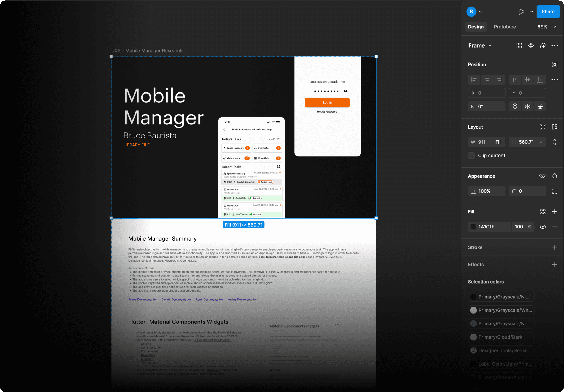Select the Design tab
The width and height of the screenshot is (564, 392).
(476, 27)
